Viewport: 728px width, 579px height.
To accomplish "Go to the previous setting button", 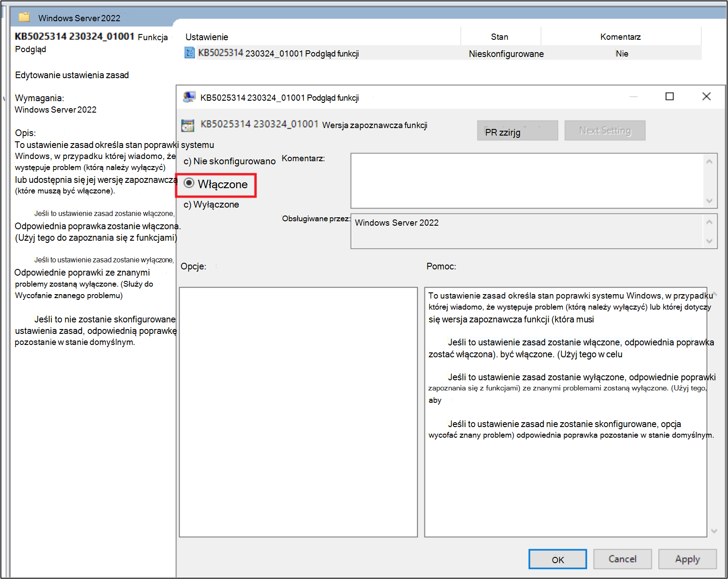I will tap(517, 131).
